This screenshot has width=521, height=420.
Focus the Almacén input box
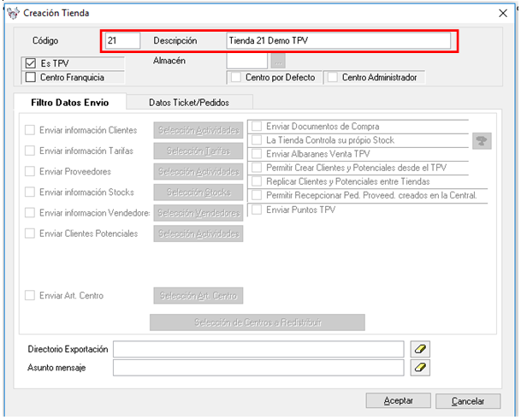click(246, 61)
